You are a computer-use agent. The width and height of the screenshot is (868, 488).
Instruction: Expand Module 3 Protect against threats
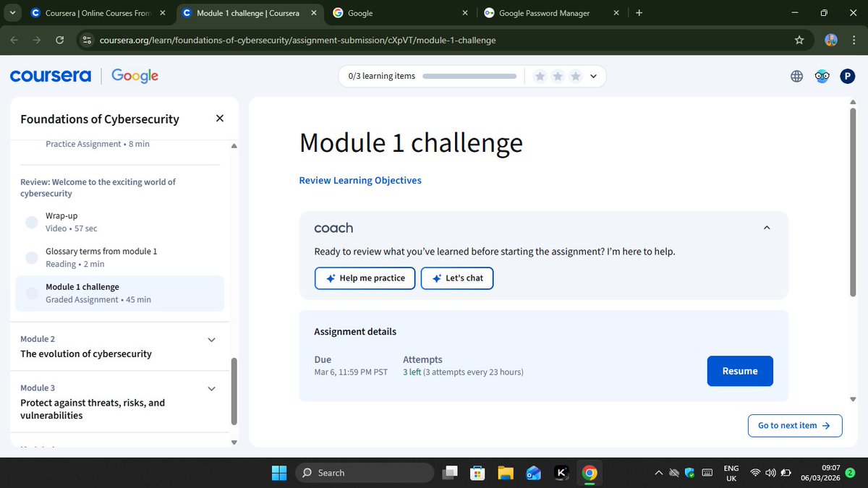(211, 389)
